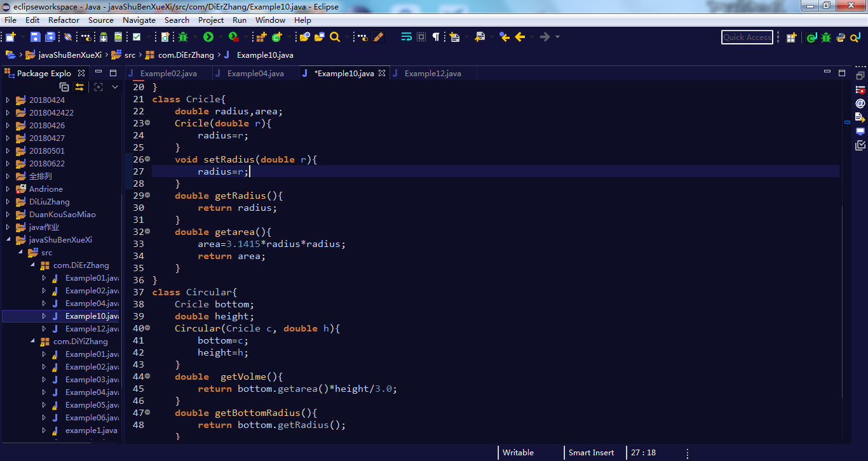Image resolution: width=868 pixels, height=461 pixels.
Task: Select DuanKouSaoMiao project in tree
Action: 62,215
